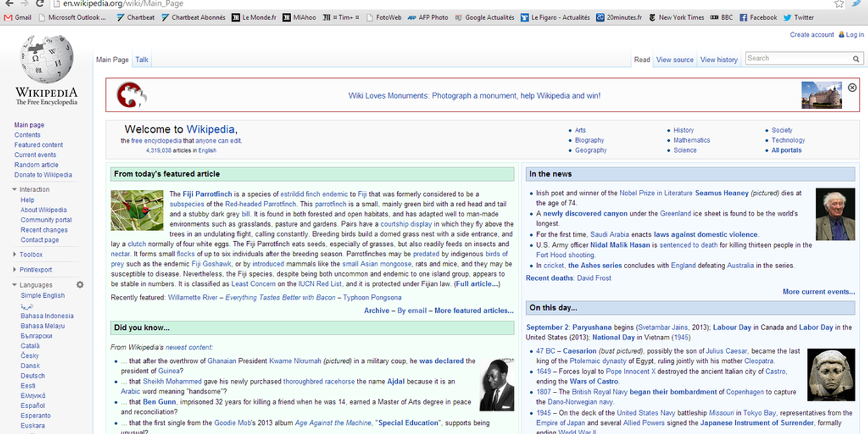This screenshot has height=434, width=868.
Task: Open the 20minutes.fr bookmark
Action: point(619,17)
